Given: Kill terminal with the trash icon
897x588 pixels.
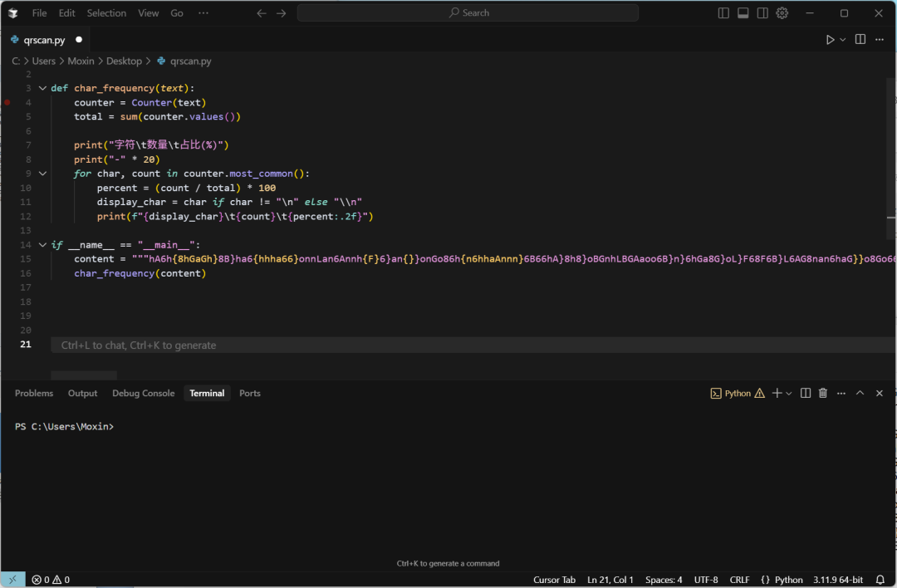Looking at the screenshot, I should pos(822,393).
